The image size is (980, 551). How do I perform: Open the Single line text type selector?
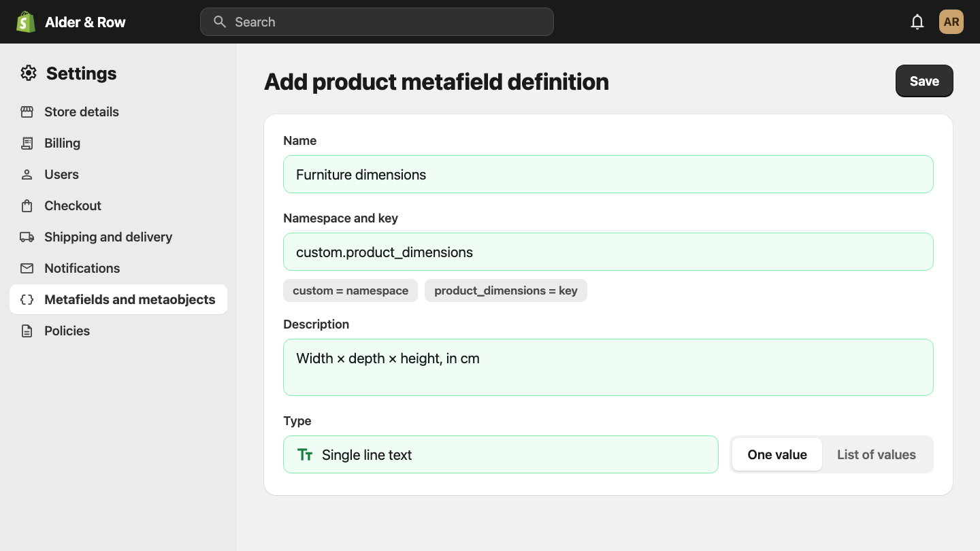501,454
